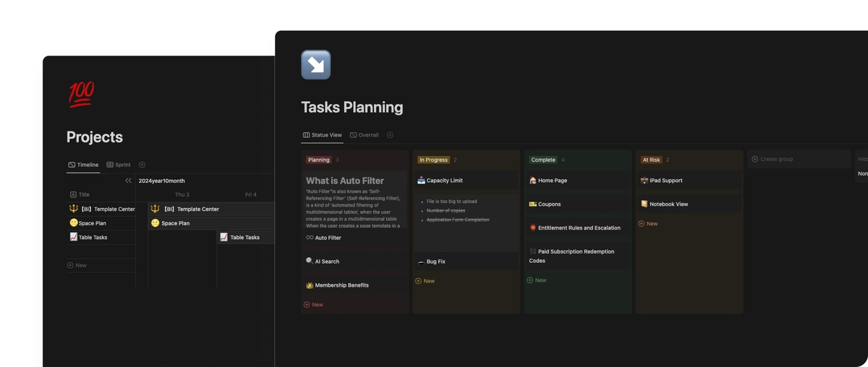The width and height of the screenshot is (868, 367).
Task: Click the icon on Paid Subscription Redemption card
Action: tap(533, 251)
